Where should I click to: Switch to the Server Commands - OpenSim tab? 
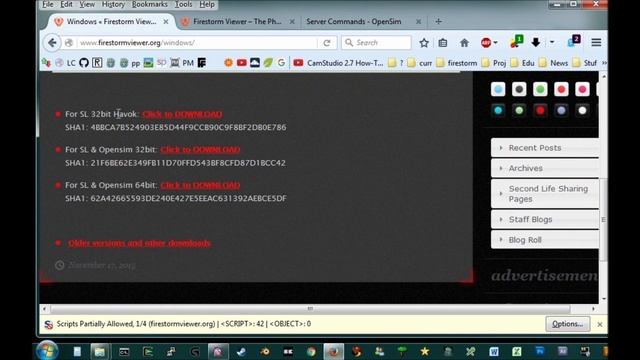pos(354,22)
